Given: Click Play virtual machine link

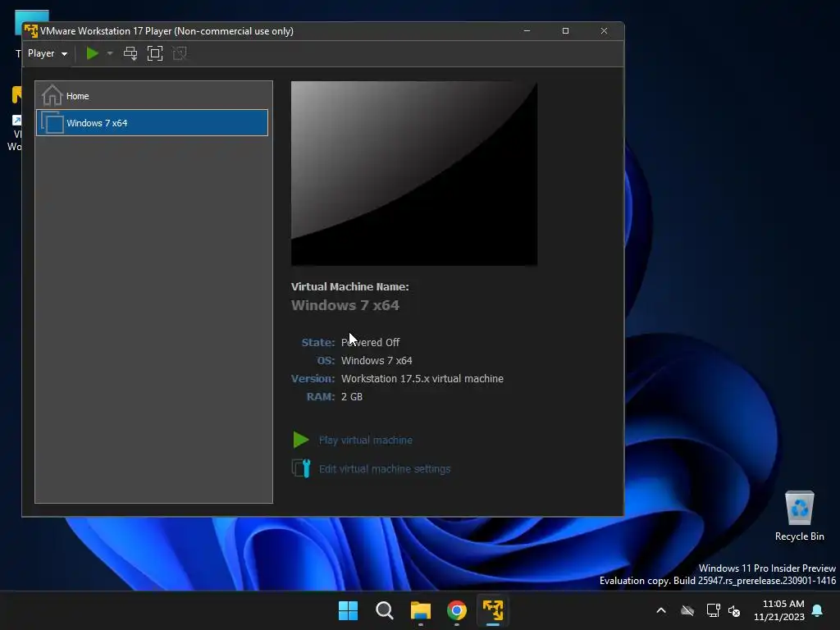Looking at the screenshot, I should click(365, 441).
